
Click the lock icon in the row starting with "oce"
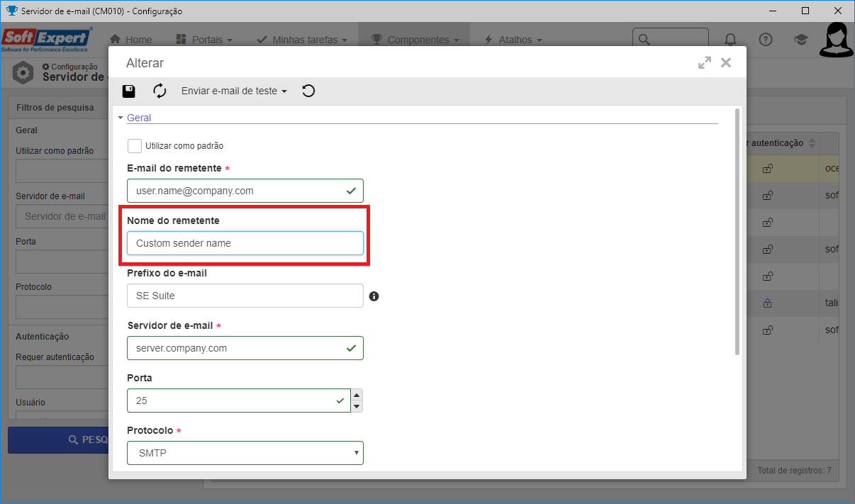[x=767, y=168]
